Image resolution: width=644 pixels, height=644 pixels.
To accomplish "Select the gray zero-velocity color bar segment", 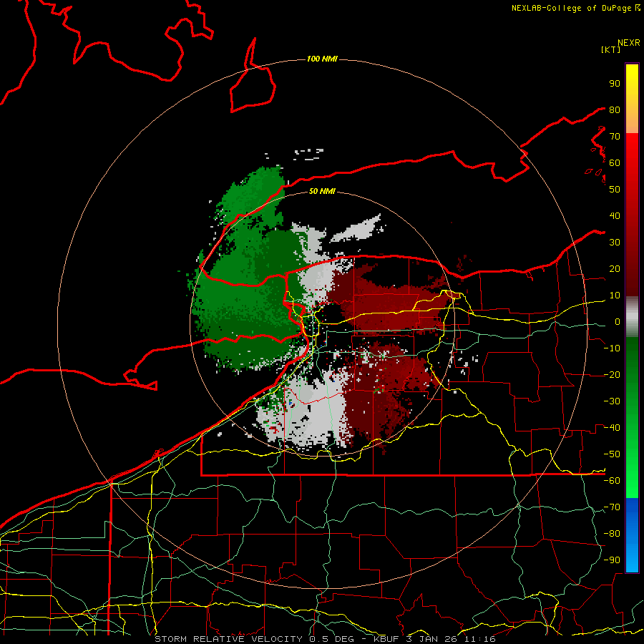I will (x=632, y=317).
